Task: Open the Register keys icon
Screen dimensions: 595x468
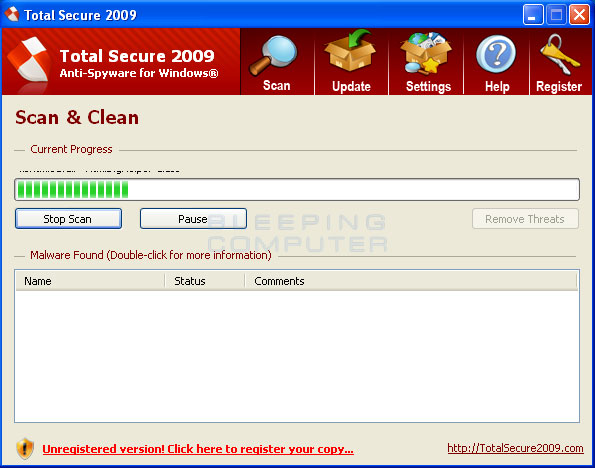Action: tap(560, 55)
